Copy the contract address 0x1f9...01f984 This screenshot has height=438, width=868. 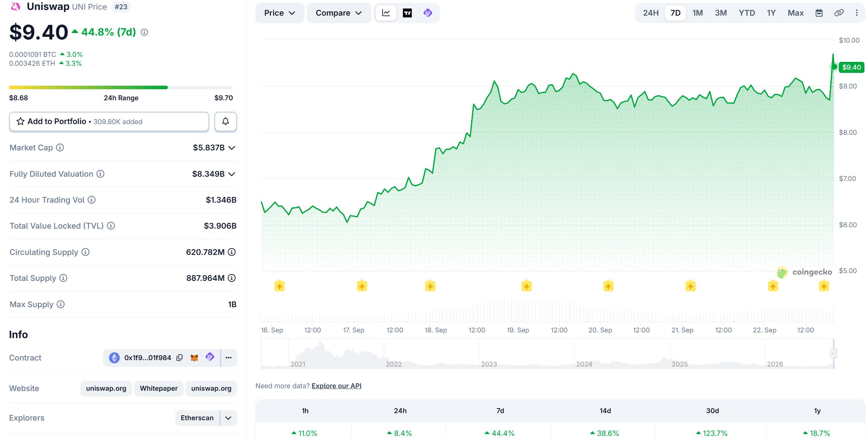coord(180,358)
